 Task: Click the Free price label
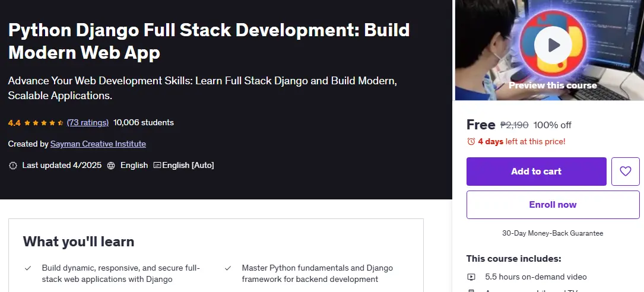tap(481, 125)
